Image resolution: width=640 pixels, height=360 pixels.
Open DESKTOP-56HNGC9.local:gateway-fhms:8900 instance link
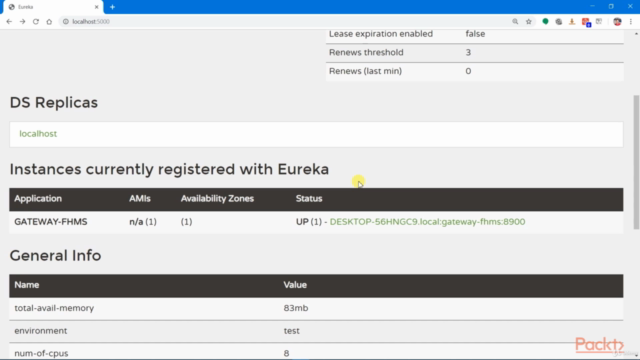click(x=427, y=222)
